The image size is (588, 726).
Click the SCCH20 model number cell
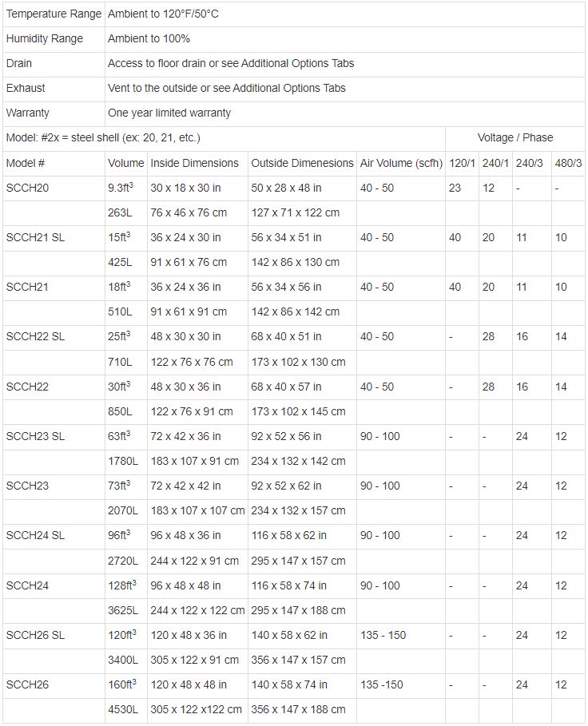coord(26,188)
